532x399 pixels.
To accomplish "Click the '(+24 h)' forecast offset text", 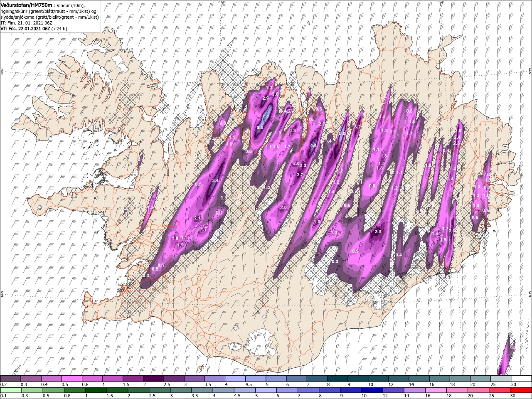I will (59, 29).
